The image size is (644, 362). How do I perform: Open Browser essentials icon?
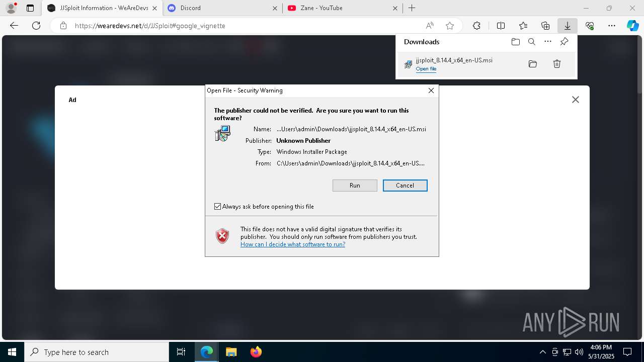[590, 26]
